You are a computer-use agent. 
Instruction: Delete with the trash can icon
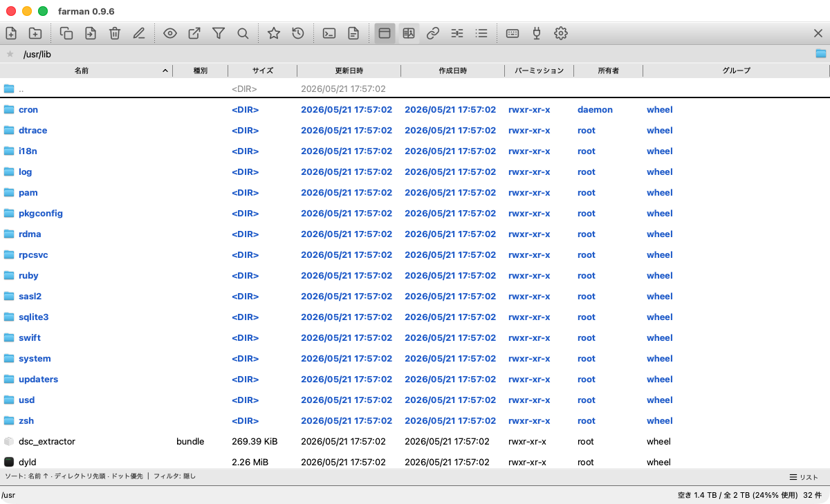[115, 33]
